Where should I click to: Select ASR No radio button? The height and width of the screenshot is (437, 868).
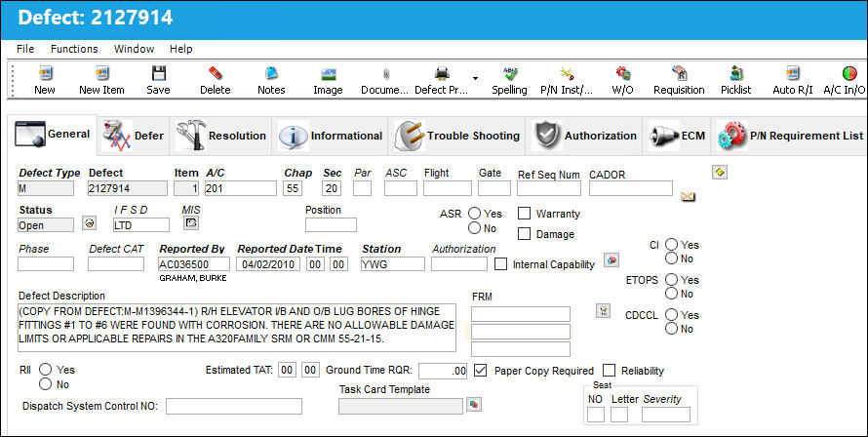coord(474,227)
